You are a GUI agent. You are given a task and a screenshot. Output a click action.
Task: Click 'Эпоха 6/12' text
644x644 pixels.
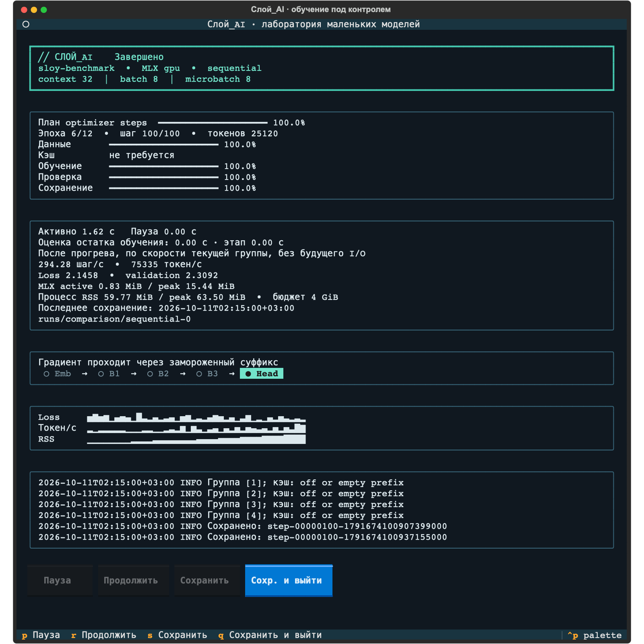[x=65, y=134]
